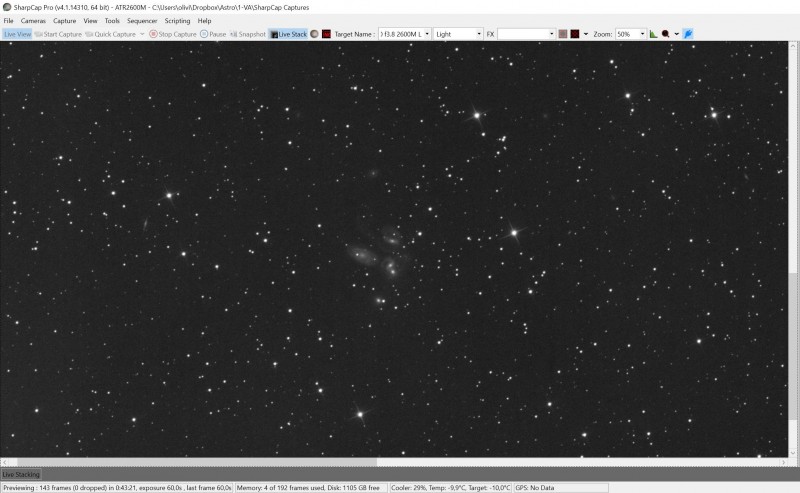The height and width of the screenshot is (493, 800).
Task: Open the Tools menu
Action: coord(112,21)
